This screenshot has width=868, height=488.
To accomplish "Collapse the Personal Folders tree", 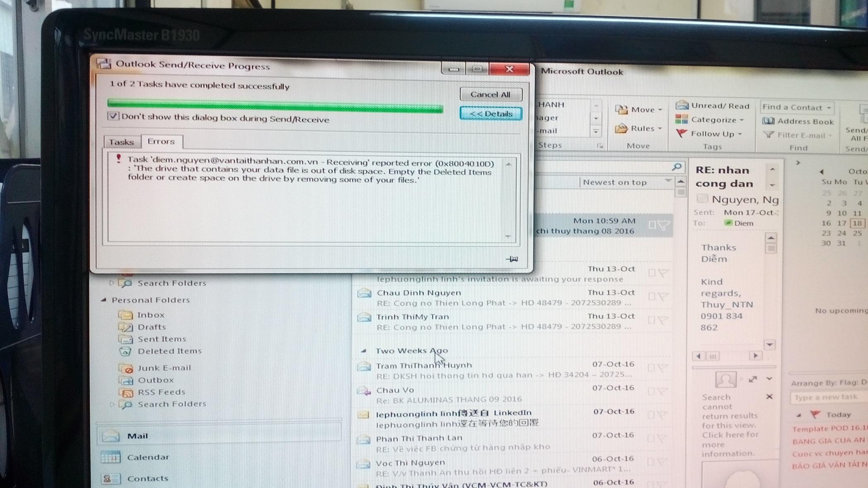I will click(103, 300).
